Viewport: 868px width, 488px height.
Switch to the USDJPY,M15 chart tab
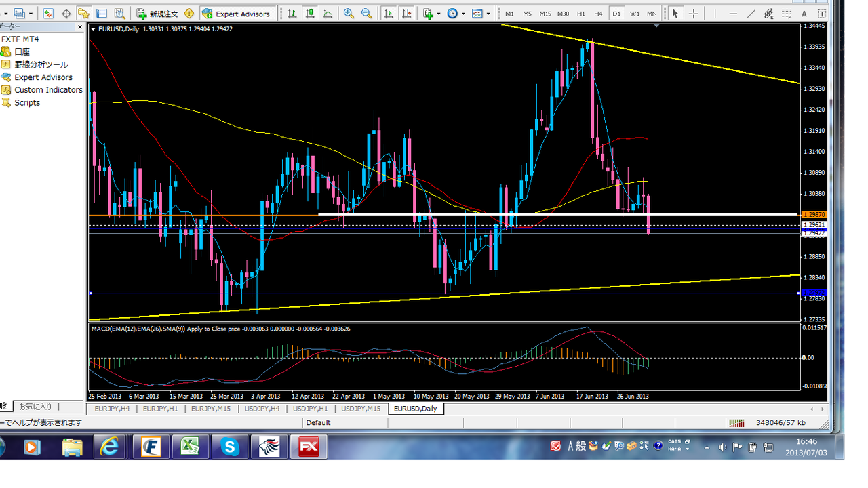(361, 409)
